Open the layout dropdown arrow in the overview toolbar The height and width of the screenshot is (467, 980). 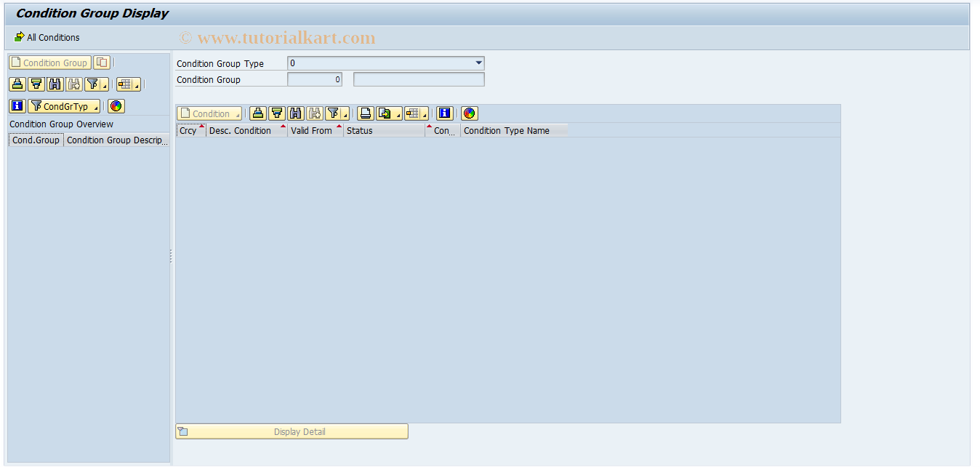coord(137,85)
